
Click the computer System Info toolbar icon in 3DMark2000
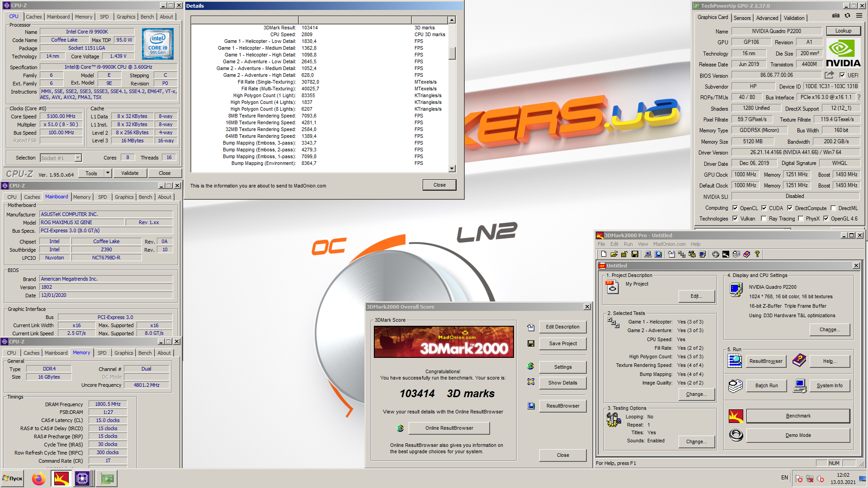click(648, 254)
